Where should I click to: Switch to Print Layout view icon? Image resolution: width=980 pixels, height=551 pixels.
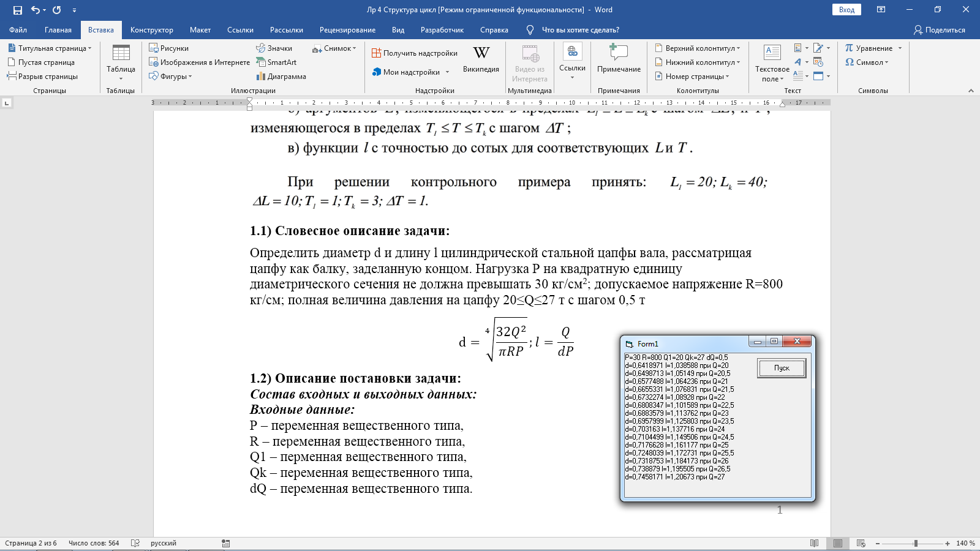pyautogui.click(x=837, y=543)
